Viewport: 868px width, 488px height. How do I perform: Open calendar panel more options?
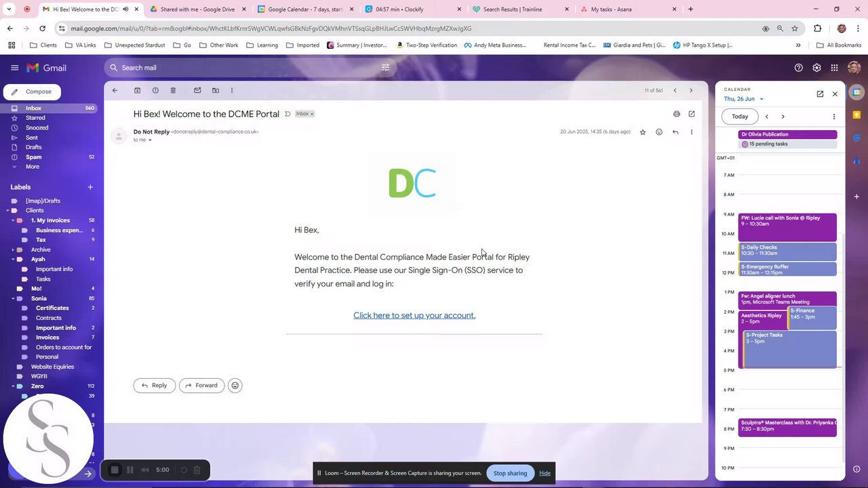tap(834, 117)
